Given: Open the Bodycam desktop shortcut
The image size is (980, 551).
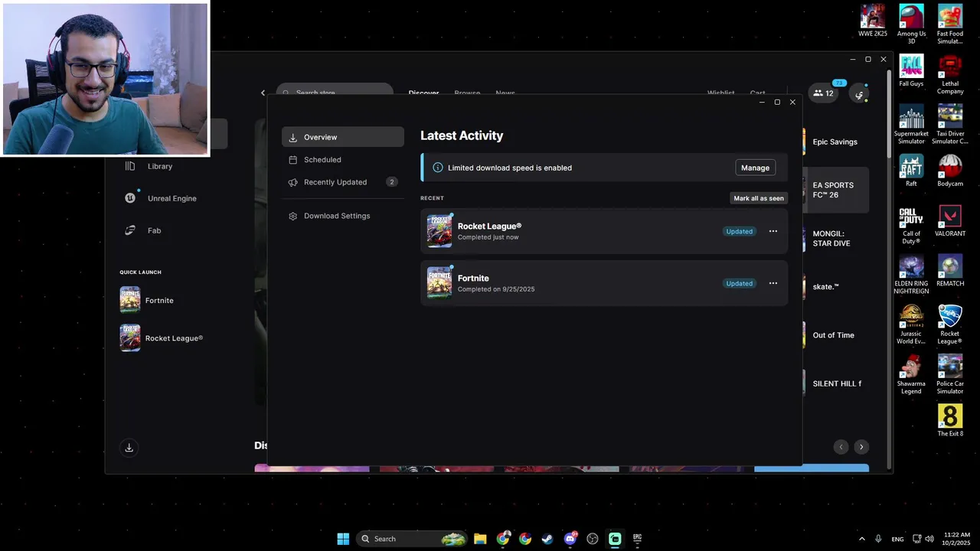Looking at the screenshot, I should 950,171.
